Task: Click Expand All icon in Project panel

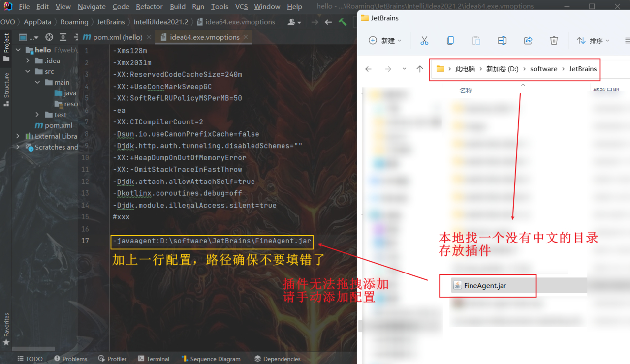Action: pos(63,37)
